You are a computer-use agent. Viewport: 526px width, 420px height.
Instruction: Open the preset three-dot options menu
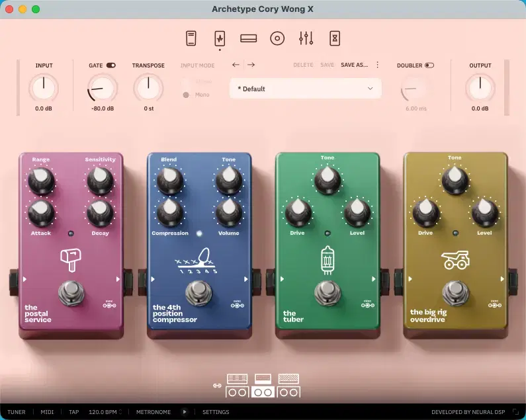click(x=378, y=65)
